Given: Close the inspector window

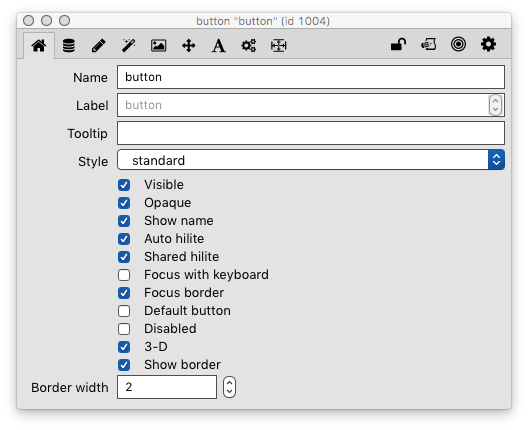Looking at the screenshot, I should pyautogui.click(x=29, y=21).
